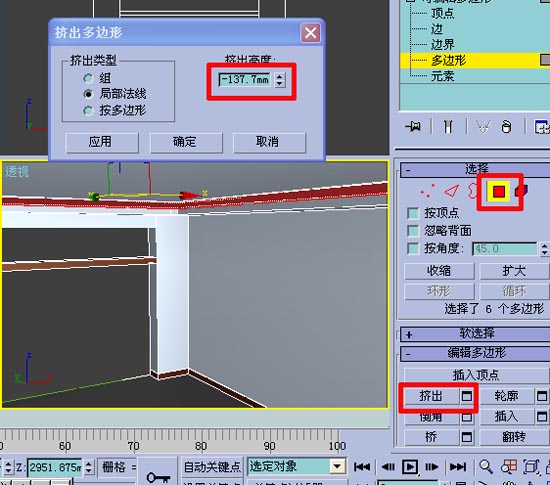Select Edge (边) in modifier stack

tap(437, 29)
